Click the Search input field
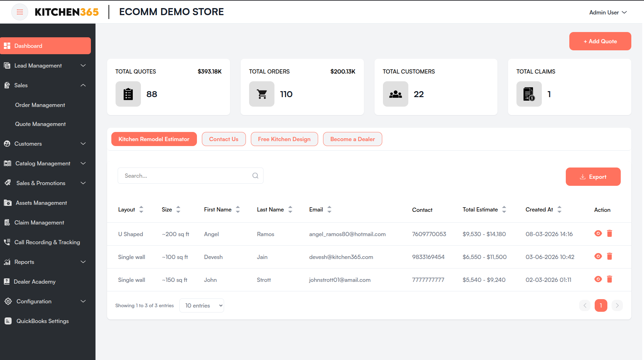The height and width of the screenshot is (360, 644). (x=191, y=176)
